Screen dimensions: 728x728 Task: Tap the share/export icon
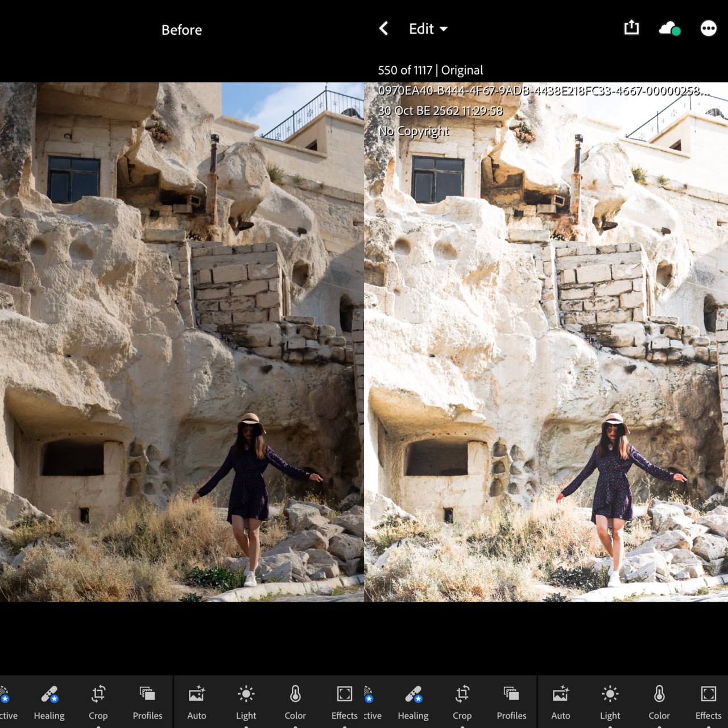point(631,27)
